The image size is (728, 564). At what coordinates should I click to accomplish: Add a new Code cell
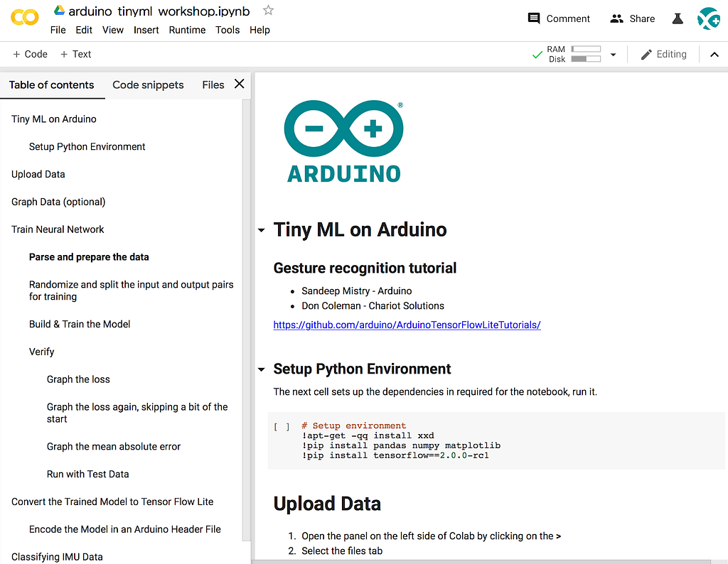(30, 54)
